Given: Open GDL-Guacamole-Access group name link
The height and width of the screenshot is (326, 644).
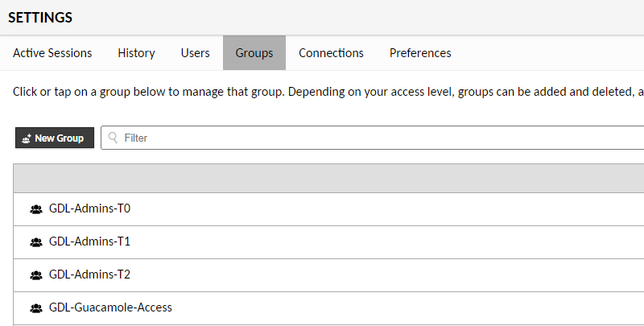Looking at the screenshot, I should point(110,307).
